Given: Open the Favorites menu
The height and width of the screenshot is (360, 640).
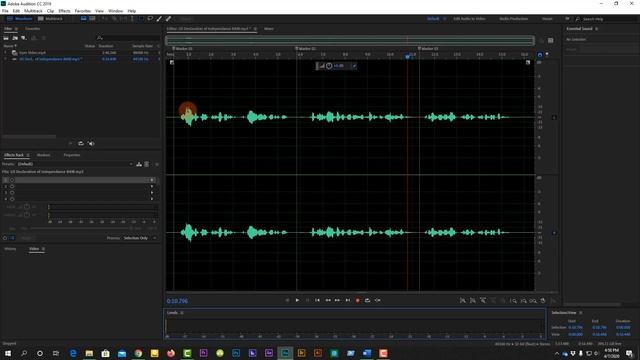Looking at the screenshot, I should click(83, 11).
